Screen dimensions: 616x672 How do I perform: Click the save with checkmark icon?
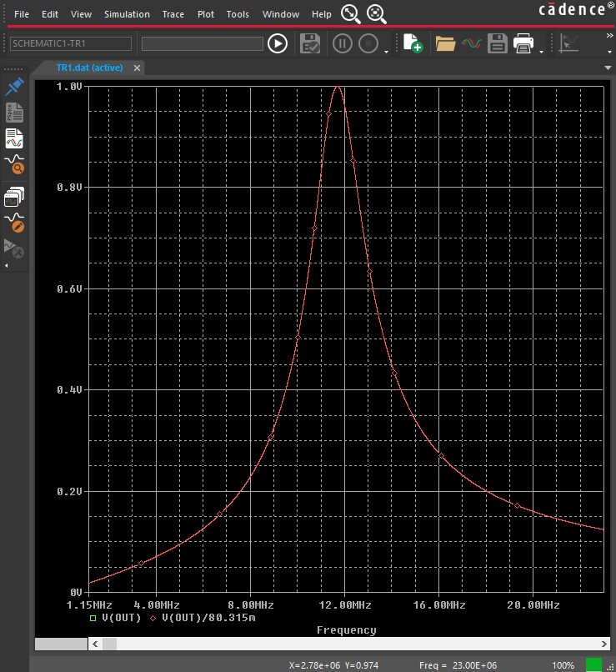point(310,43)
